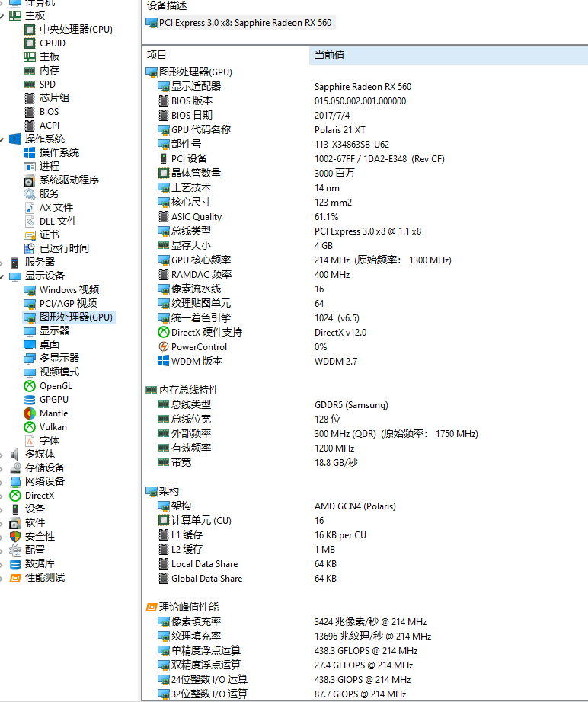Select the 中央处理器(CPU) chip icon
Screen dimensions: 588x702
point(30,30)
